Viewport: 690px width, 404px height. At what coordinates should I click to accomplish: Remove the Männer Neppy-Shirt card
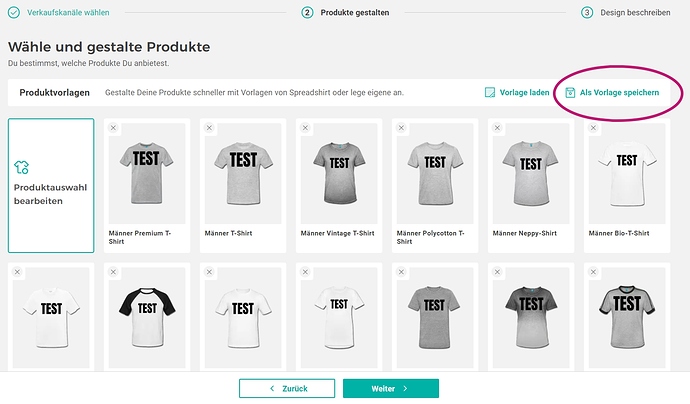497,128
